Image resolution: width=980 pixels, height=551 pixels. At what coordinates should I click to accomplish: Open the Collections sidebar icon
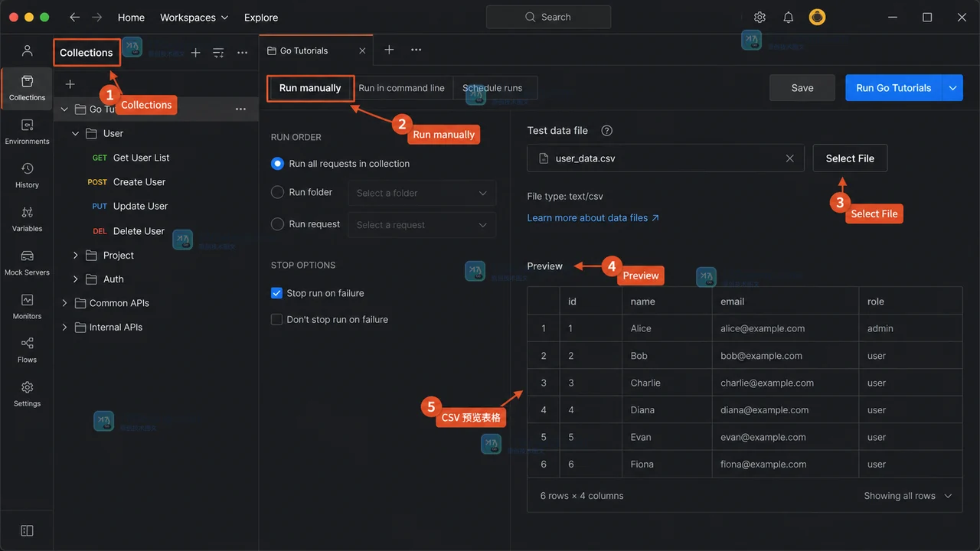point(27,88)
